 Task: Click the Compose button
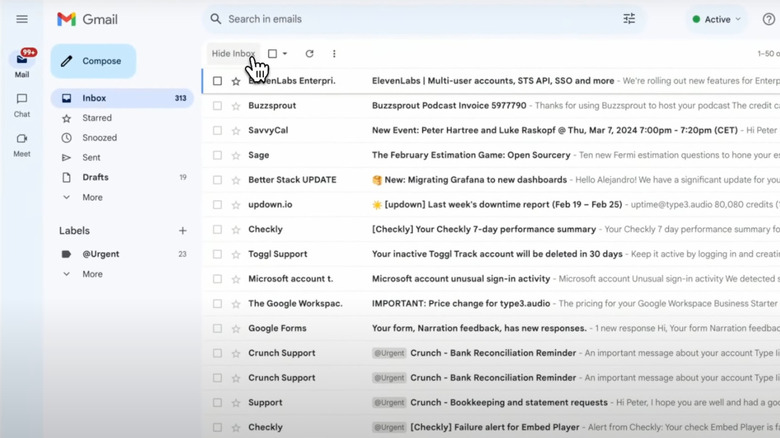[x=93, y=61]
